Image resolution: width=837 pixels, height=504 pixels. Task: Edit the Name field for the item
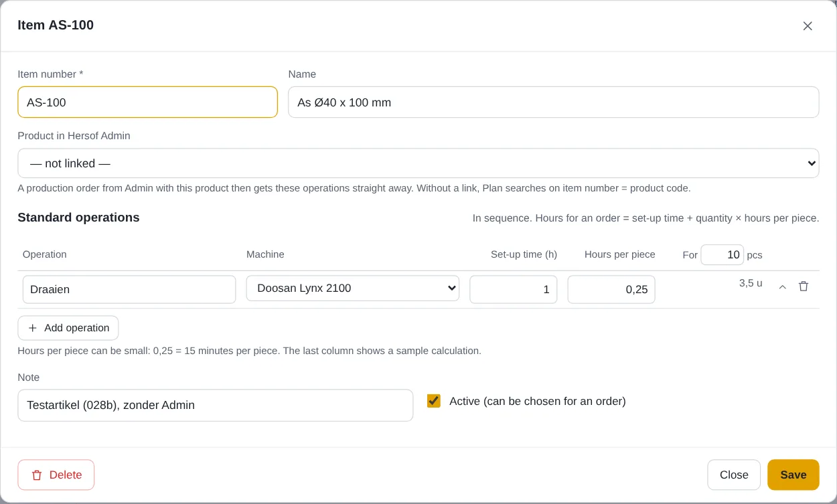point(553,102)
